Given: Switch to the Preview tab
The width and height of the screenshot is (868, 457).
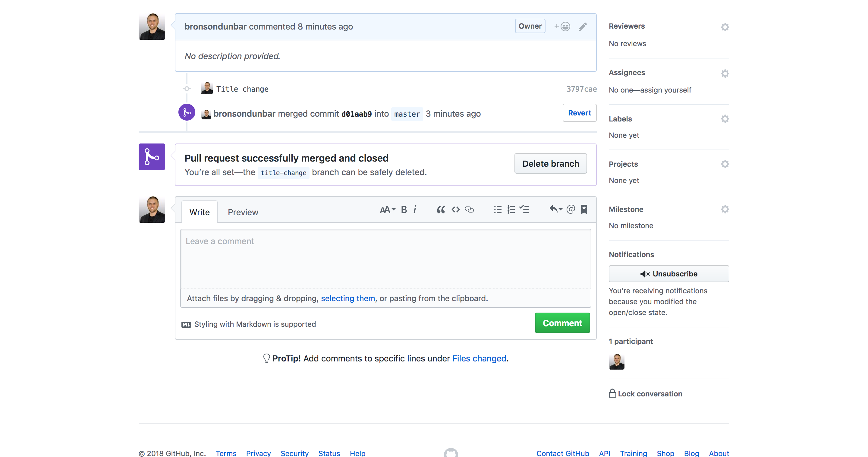Looking at the screenshot, I should (243, 212).
